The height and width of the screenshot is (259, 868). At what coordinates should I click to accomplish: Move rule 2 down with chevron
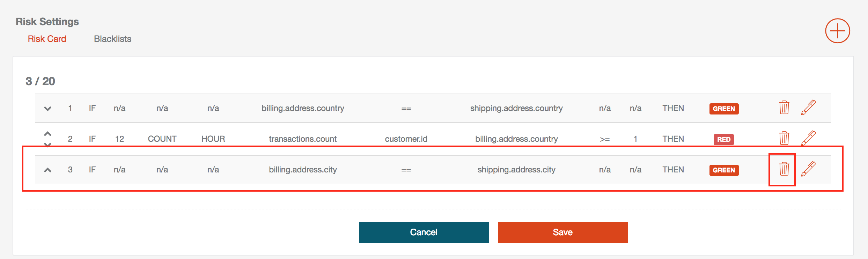click(x=48, y=144)
